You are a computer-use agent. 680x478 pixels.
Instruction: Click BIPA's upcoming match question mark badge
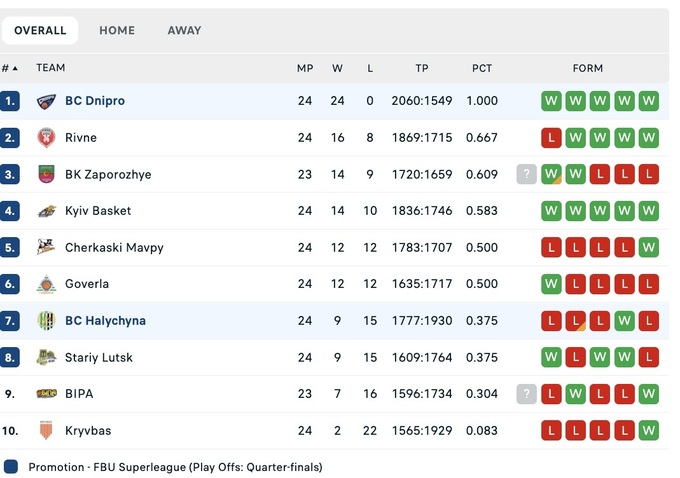[x=527, y=394]
